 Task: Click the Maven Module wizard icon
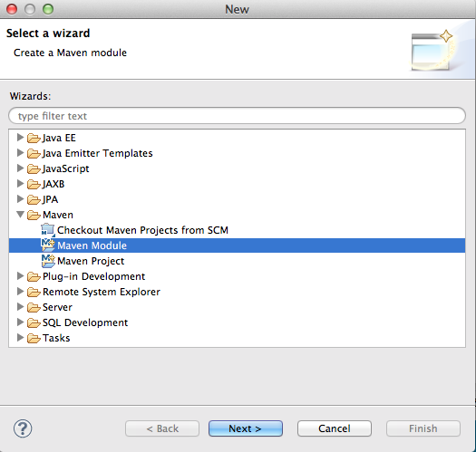pos(48,245)
